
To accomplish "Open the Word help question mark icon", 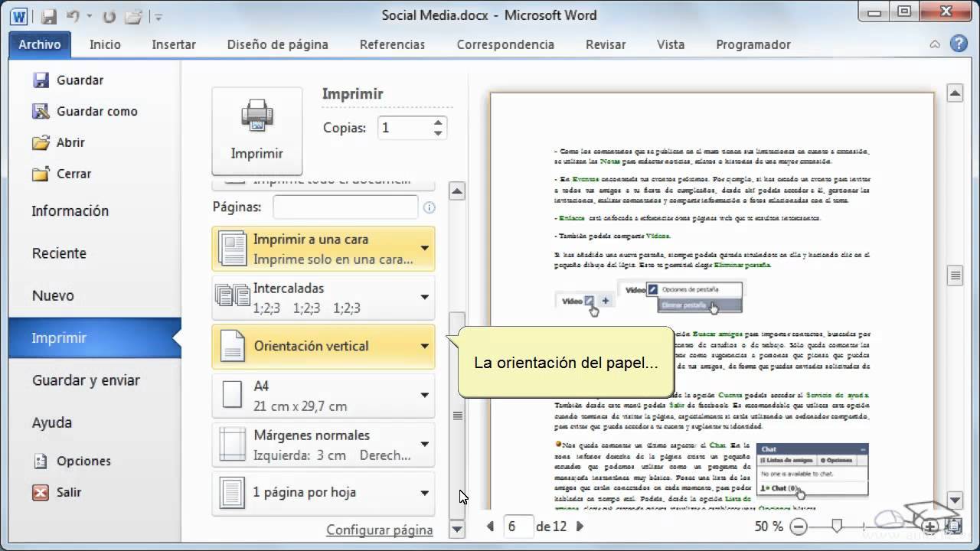I will tap(959, 44).
